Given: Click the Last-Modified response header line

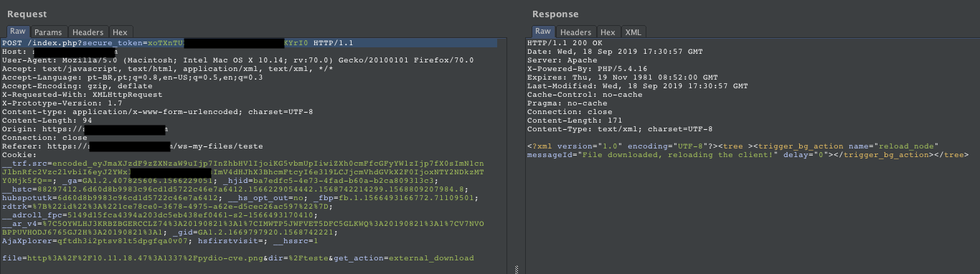Looking at the screenshot, I should pos(637,86).
